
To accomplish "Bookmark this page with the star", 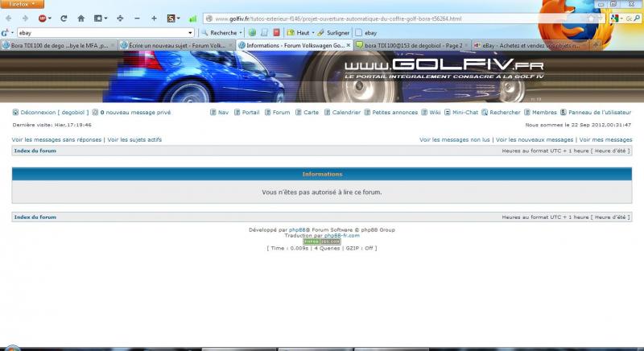I will pyautogui.click(x=591, y=19).
